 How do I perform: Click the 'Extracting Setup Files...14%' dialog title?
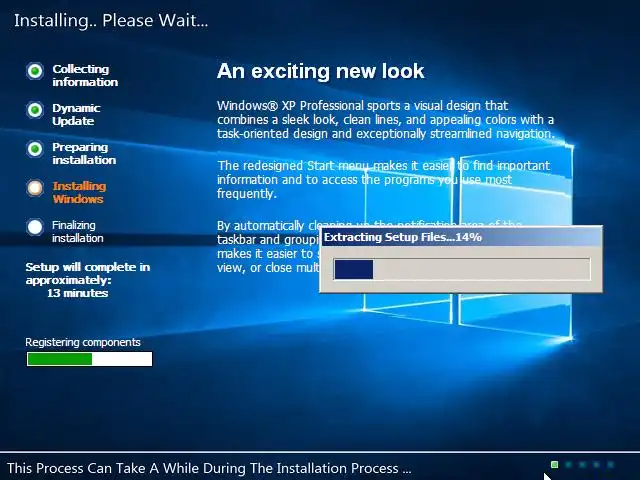click(x=403, y=237)
